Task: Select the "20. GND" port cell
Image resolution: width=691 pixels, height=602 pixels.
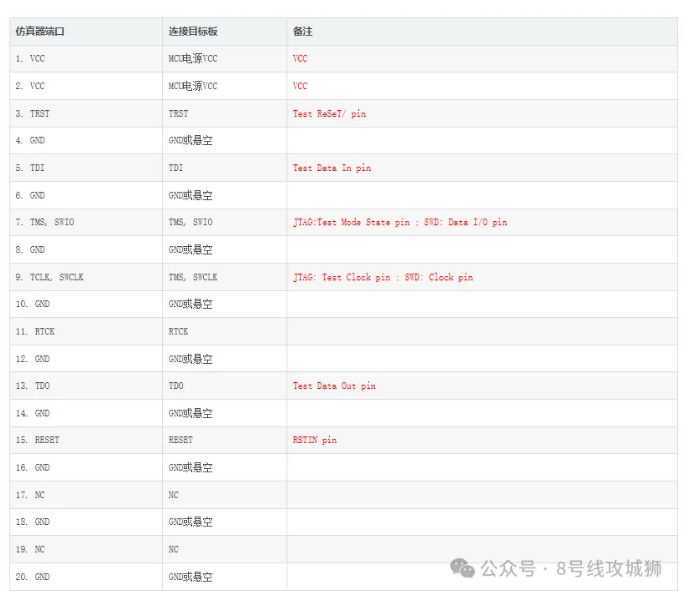Action: pos(32,577)
